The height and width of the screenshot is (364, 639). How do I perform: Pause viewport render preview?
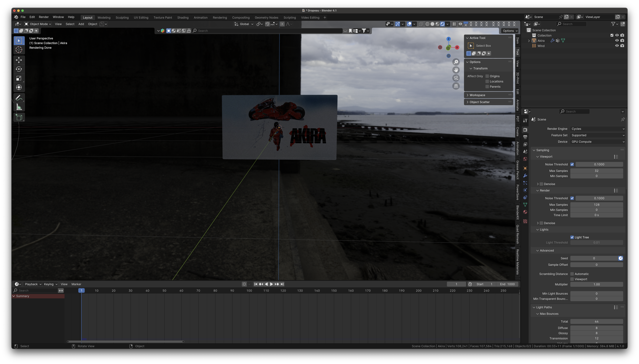454,24
